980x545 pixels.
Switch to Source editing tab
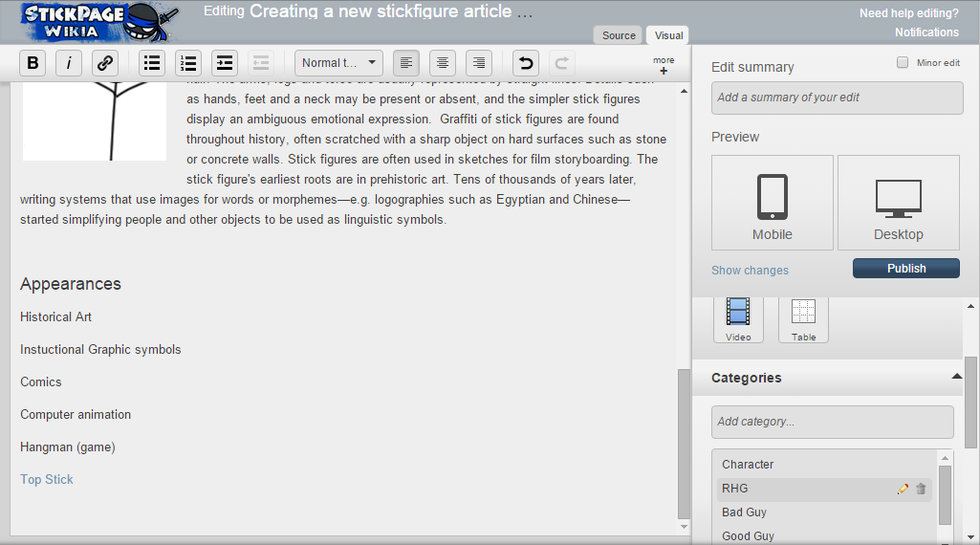[x=619, y=35]
